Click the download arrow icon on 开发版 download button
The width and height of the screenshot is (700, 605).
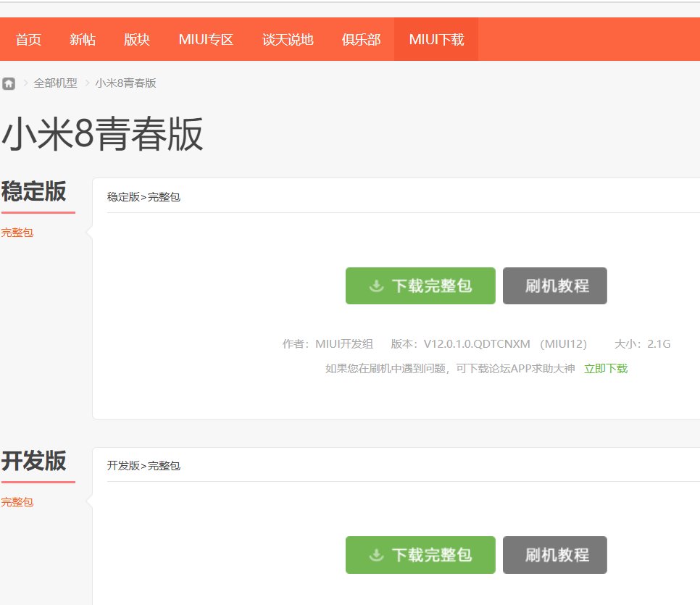click(x=375, y=555)
